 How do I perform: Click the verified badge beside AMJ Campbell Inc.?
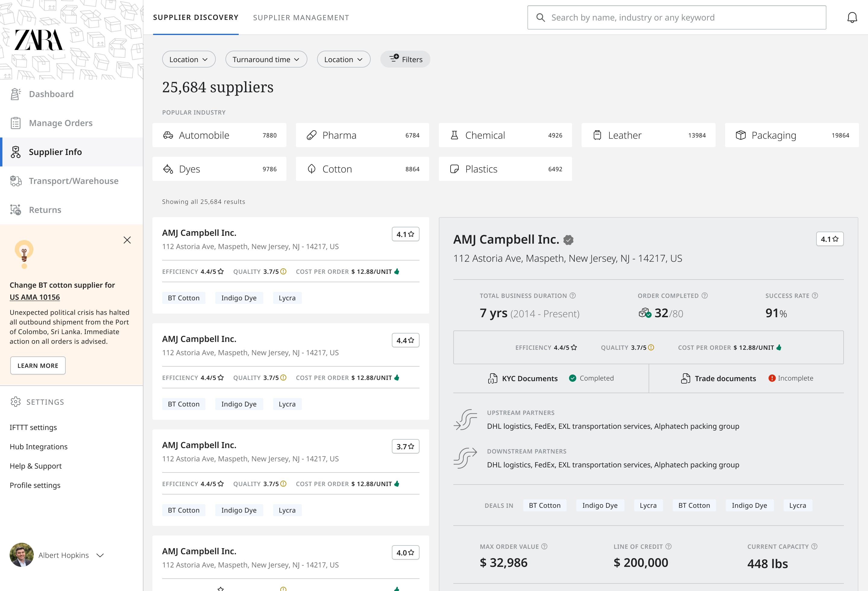(568, 240)
